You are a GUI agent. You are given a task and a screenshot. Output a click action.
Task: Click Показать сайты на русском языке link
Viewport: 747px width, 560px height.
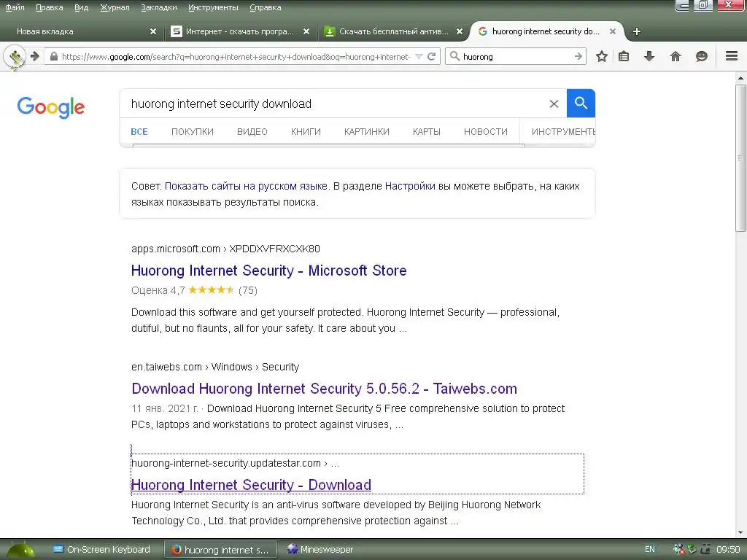(x=246, y=186)
